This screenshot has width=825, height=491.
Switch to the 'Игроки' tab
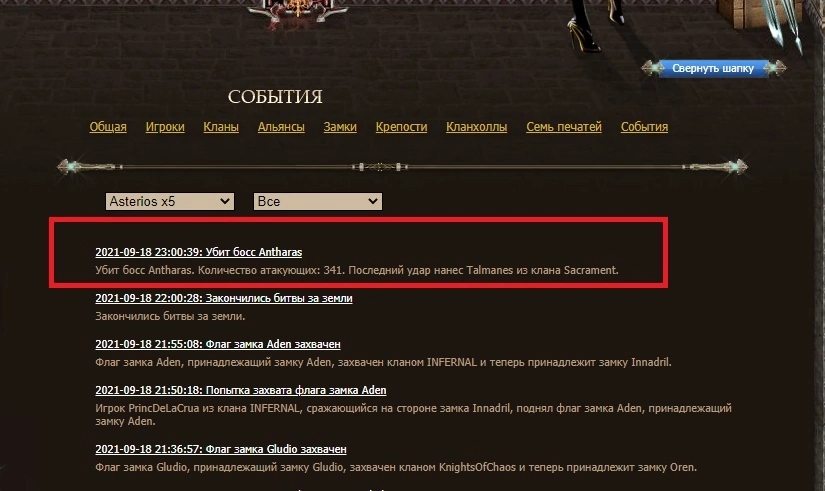click(165, 127)
